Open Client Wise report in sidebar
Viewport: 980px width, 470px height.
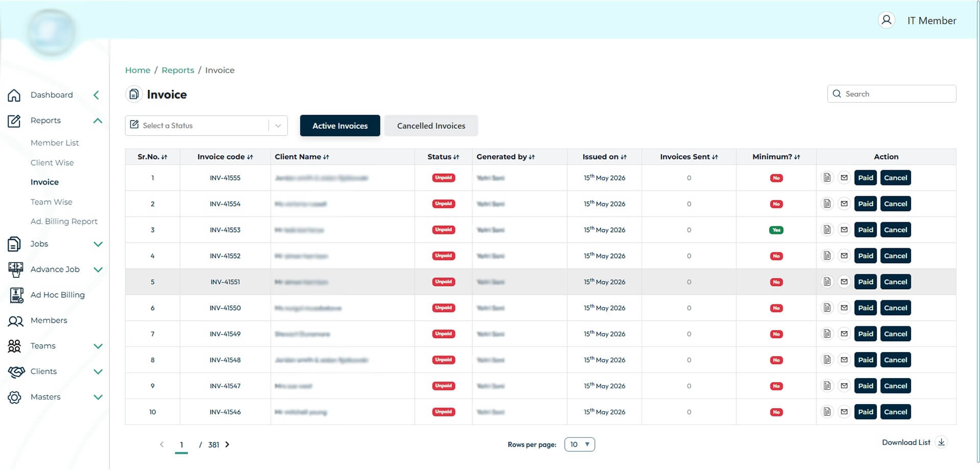pyautogui.click(x=52, y=162)
